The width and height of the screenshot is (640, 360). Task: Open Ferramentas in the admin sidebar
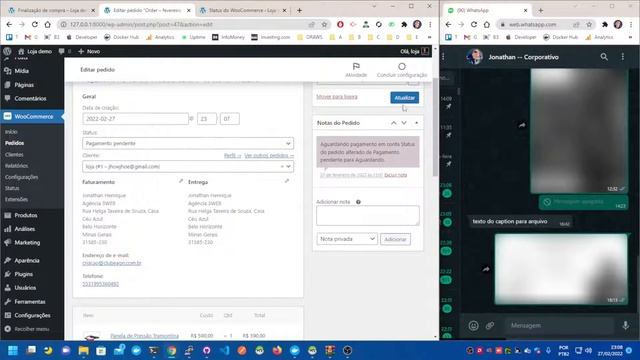pos(30,302)
